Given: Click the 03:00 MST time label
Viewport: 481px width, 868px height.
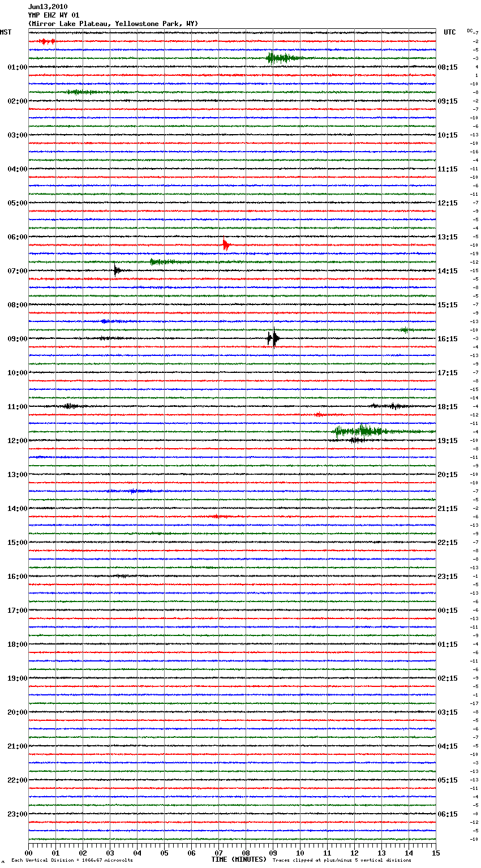Looking at the screenshot, I should click(18, 135).
